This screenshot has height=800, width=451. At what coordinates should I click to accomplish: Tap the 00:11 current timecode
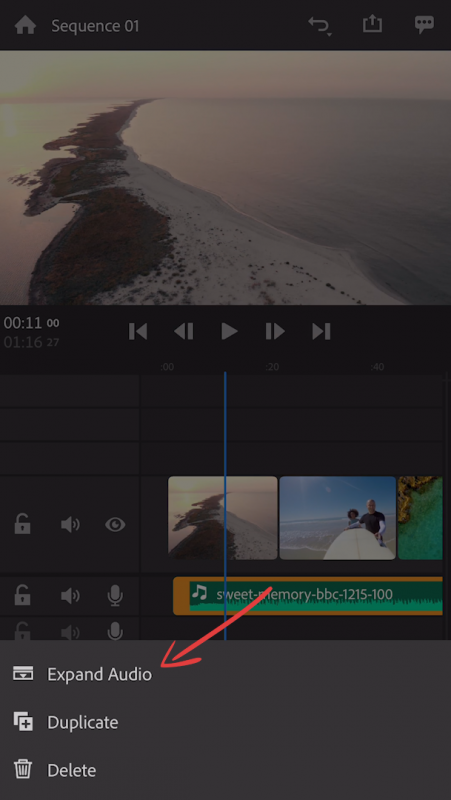click(x=32, y=323)
